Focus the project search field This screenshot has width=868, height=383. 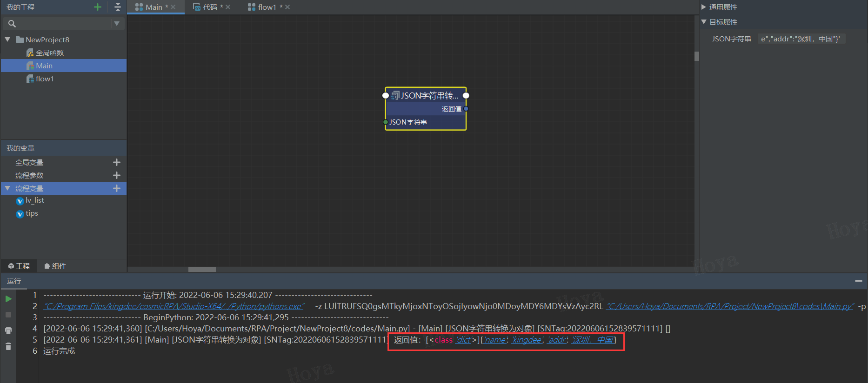[x=64, y=24]
